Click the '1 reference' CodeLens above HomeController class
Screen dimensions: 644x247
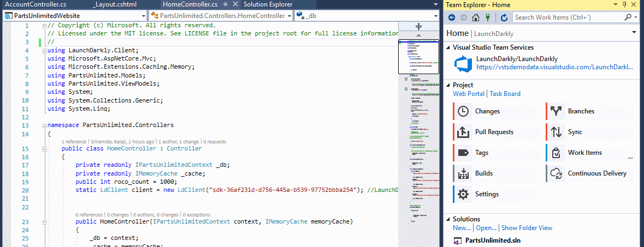(x=74, y=142)
